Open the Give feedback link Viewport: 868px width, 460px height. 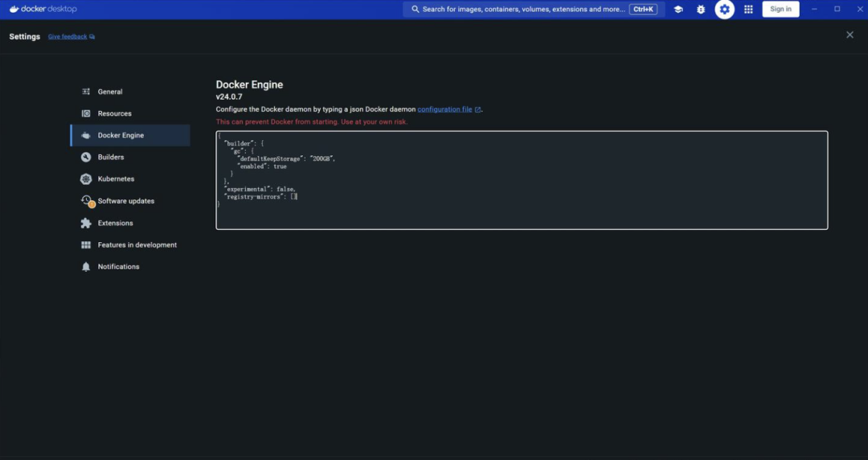pyautogui.click(x=71, y=36)
